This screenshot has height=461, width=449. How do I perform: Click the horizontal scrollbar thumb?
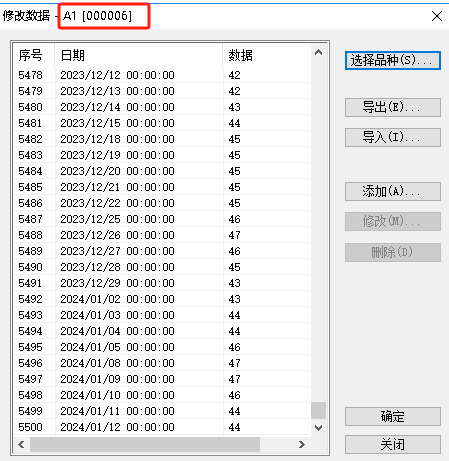click(145, 444)
